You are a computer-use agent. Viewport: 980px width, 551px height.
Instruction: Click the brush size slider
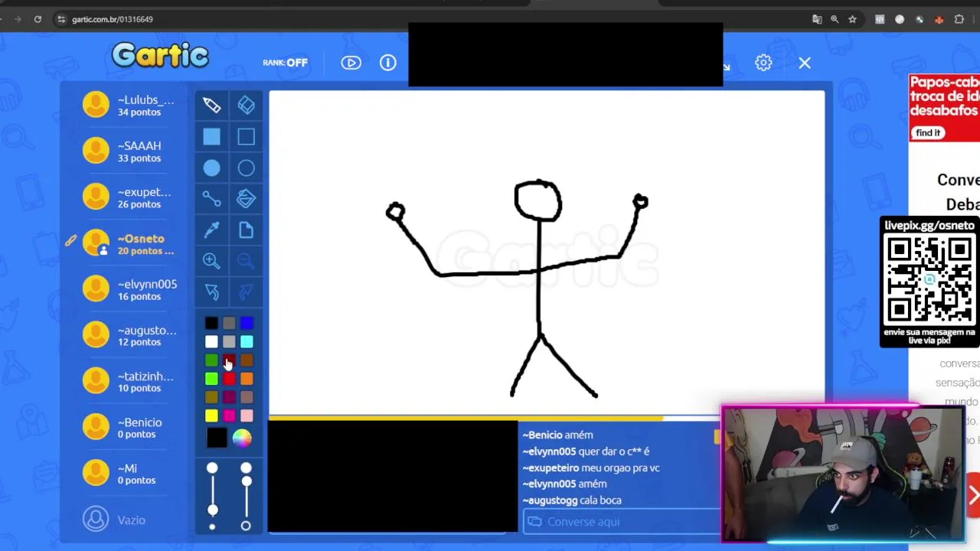(x=212, y=495)
